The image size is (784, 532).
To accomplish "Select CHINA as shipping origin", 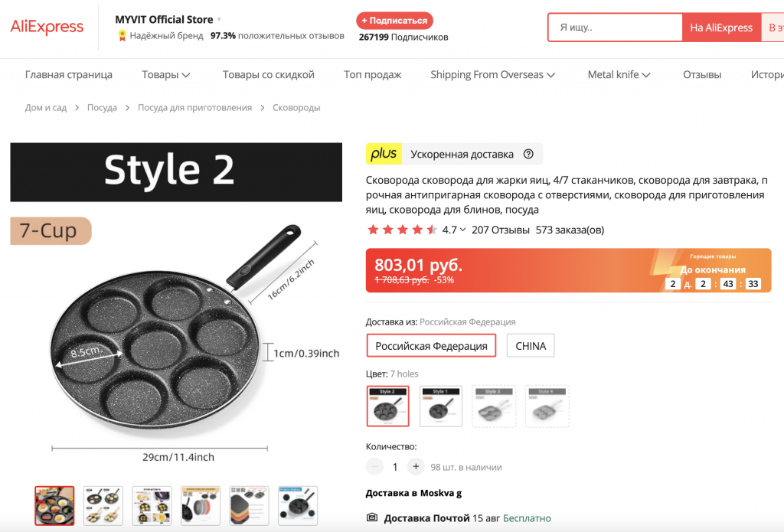I will (531, 346).
